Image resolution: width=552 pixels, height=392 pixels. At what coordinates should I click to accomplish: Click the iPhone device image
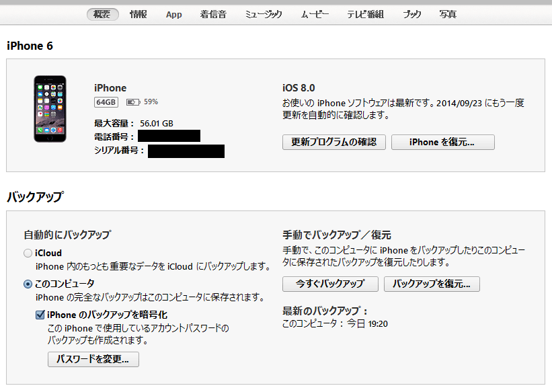coord(50,109)
